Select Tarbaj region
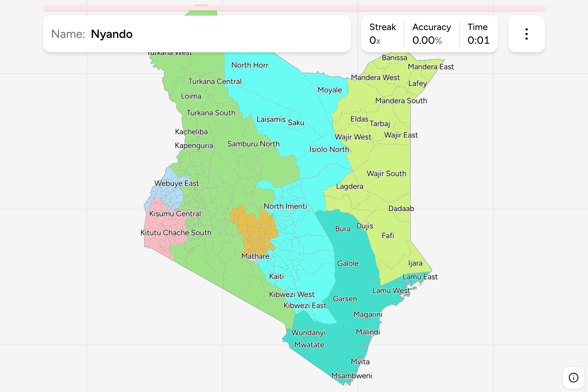The image size is (588, 392). click(380, 123)
